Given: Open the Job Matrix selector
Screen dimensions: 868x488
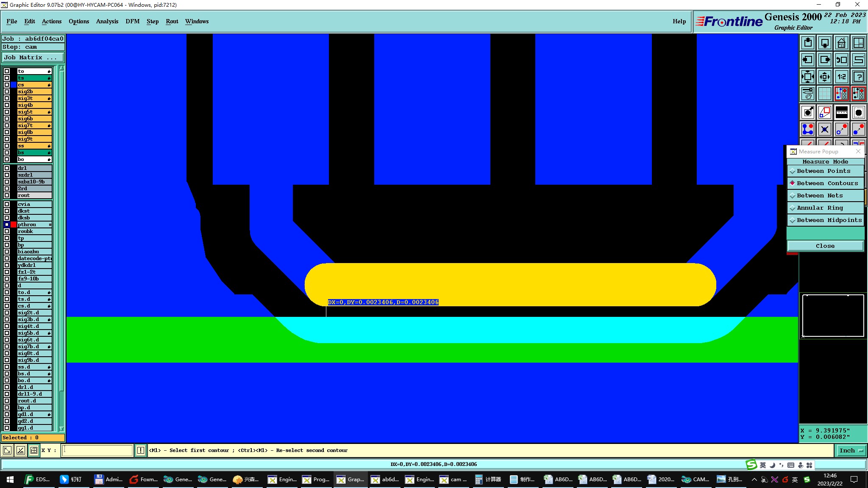Looking at the screenshot, I should (33, 58).
